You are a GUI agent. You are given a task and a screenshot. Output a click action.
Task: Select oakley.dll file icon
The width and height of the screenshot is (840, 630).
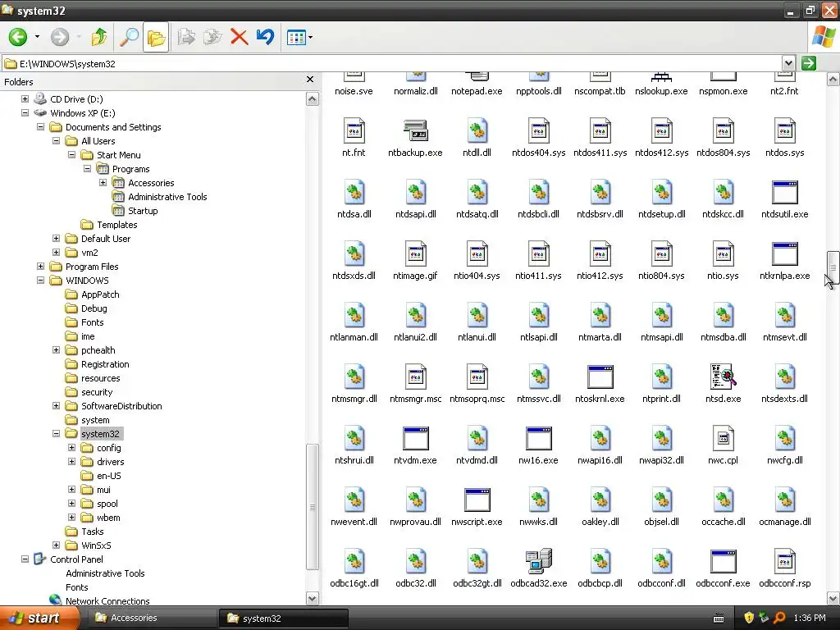(x=600, y=500)
